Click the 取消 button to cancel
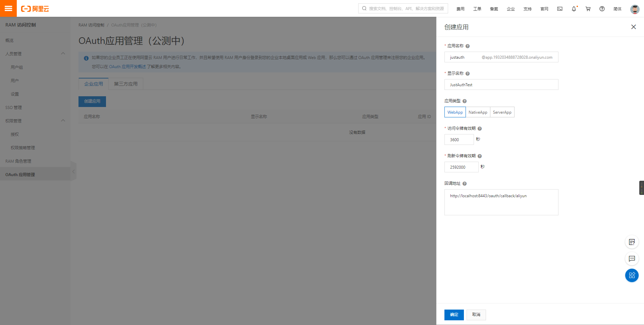644x325 pixels. (476, 315)
